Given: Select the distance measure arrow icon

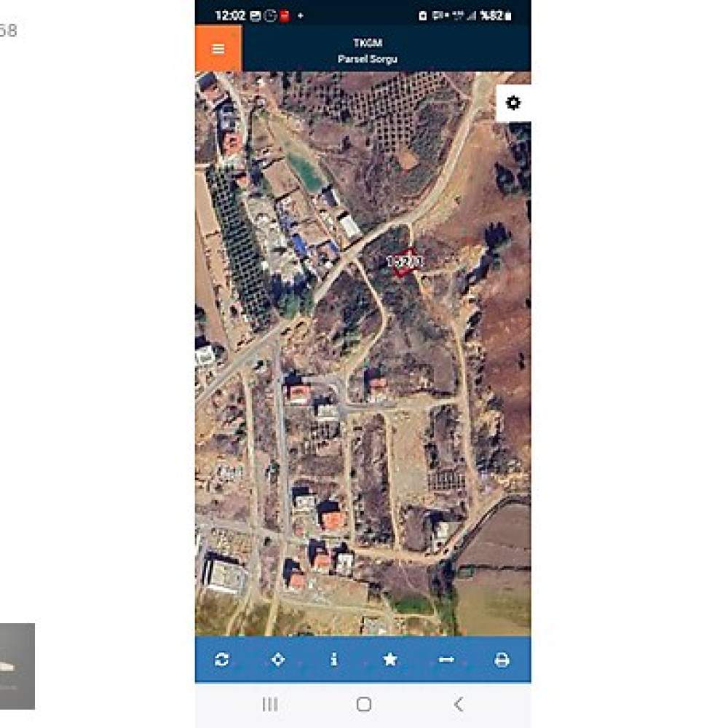Looking at the screenshot, I should (x=446, y=660).
